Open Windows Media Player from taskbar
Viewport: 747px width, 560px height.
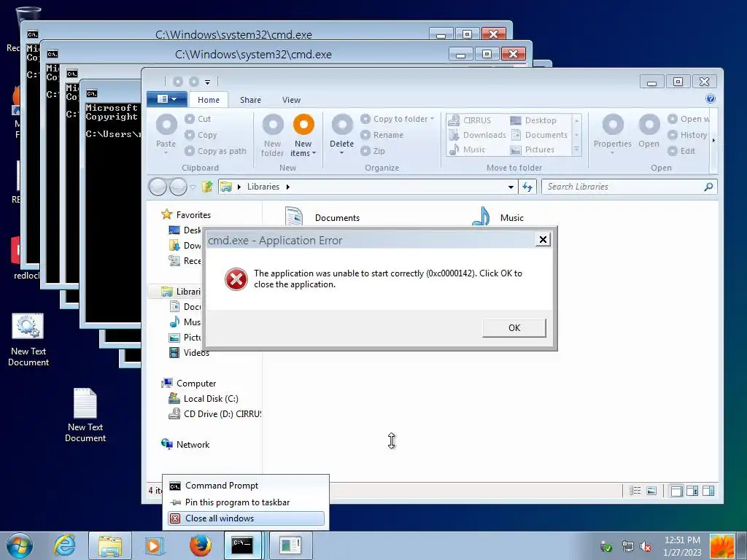[154, 545]
